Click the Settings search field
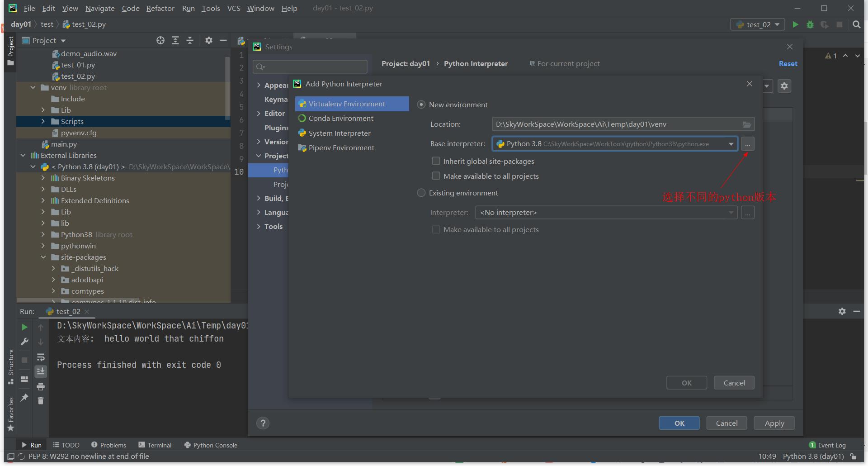The image size is (868, 466). 310,67
